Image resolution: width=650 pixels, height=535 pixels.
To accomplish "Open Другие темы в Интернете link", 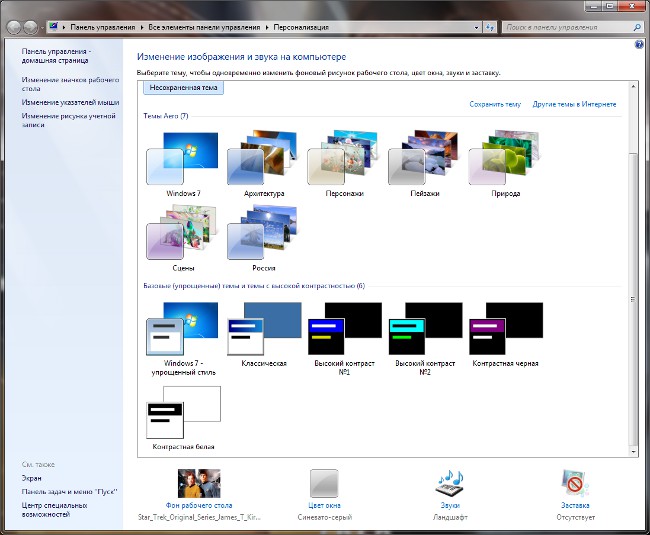I will point(574,104).
